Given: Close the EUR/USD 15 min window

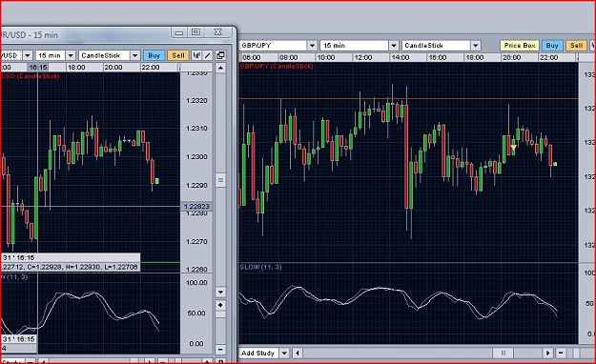Looking at the screenshot, I should coord(217,32).
